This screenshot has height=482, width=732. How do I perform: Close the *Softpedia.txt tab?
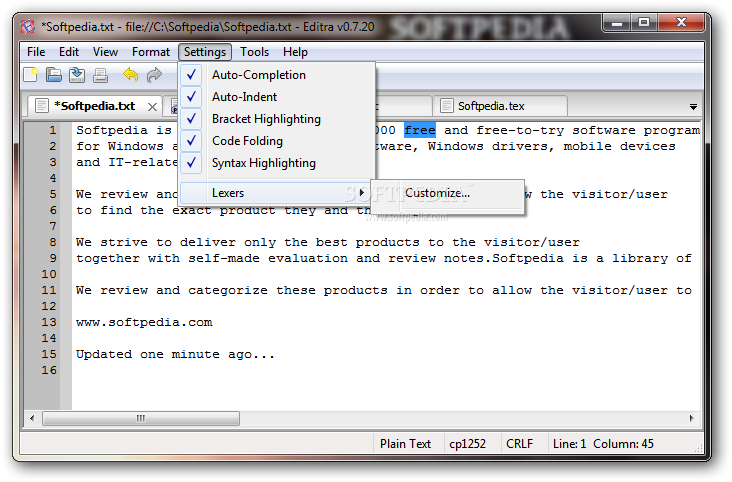pos(152,107)
